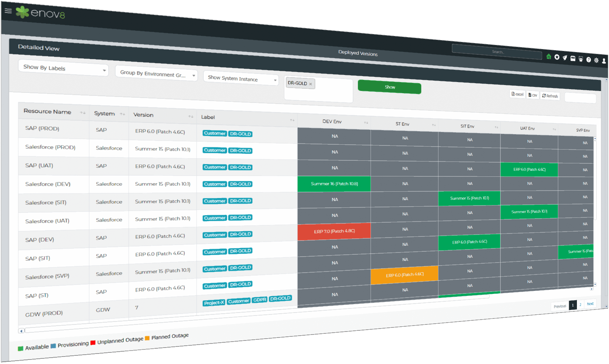Click green Summer 15 cell in UAT Env column

click(x=529, y=211)
